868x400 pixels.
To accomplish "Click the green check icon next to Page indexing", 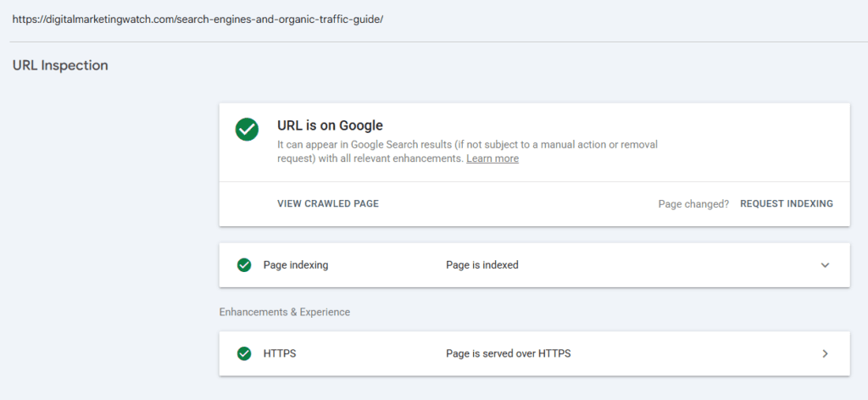I will click(x=244, y=265).
